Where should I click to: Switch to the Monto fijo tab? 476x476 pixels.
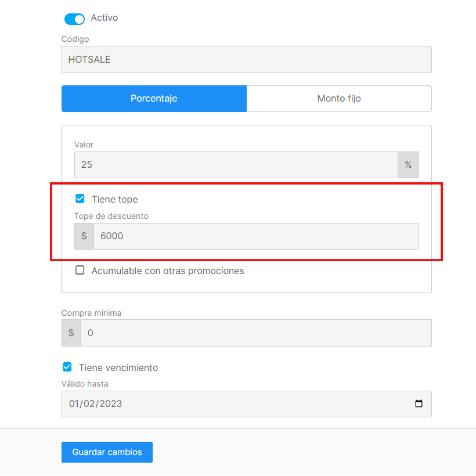339,98
